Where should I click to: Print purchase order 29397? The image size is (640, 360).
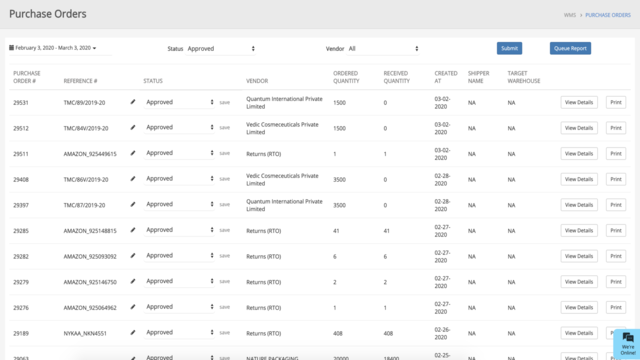pyautogui.click(x=616, y=205)
